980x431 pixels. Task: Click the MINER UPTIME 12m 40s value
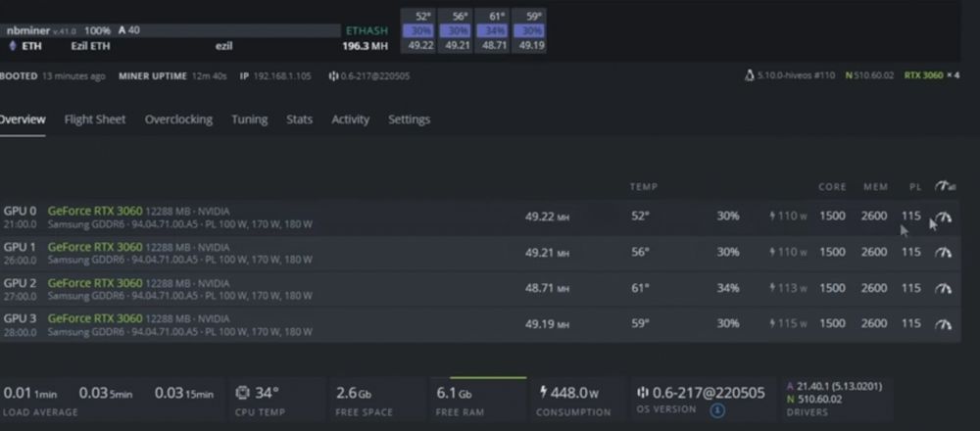(x=210, y=76)
